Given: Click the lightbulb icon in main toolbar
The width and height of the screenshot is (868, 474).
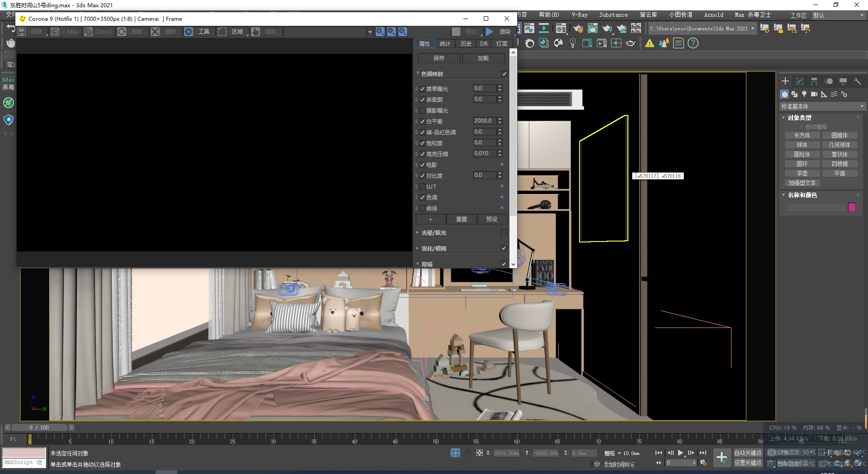Looking at the screenshot, I should point(573,43).
